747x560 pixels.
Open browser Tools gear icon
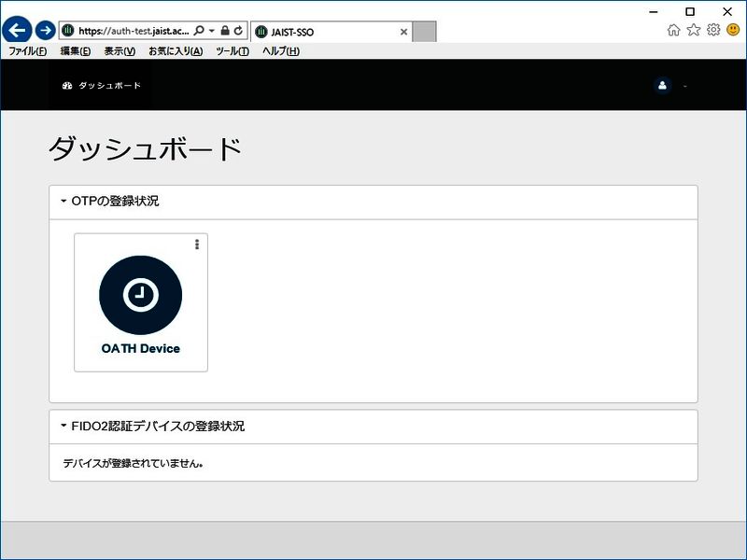pos(713,30)
